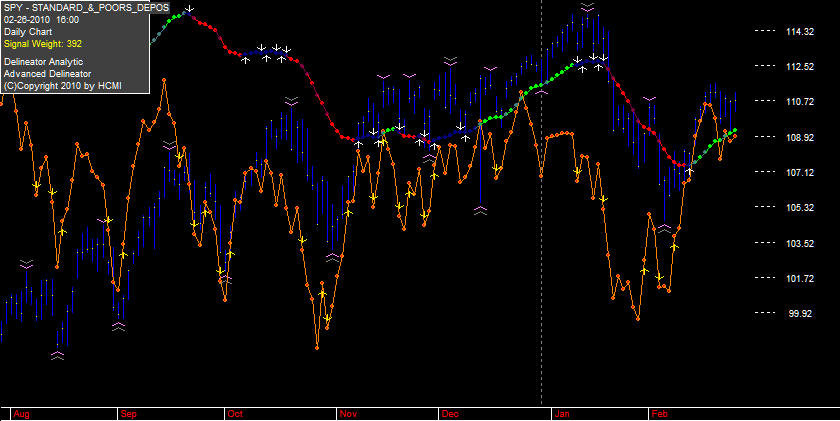Click the vertical dashed cursor line
Image resolution: width=840 pixels, height=421 pixels.
[542, 204]
